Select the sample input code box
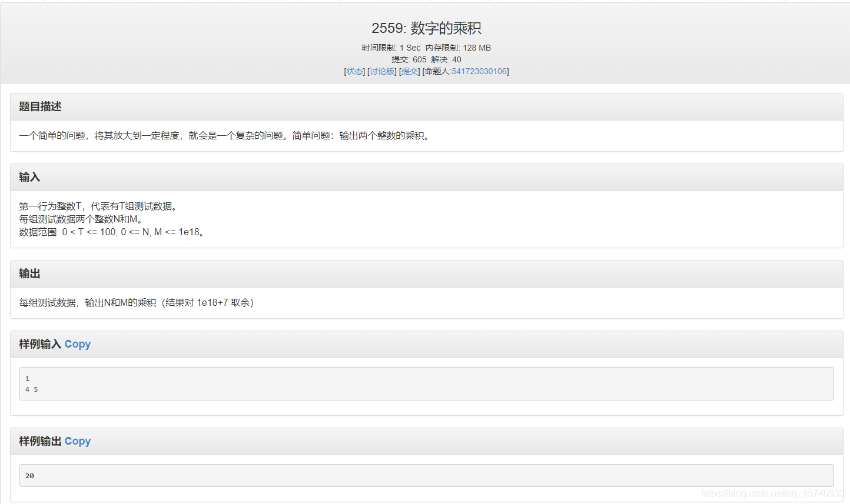 pyautogui.click(x=427, y=383)
